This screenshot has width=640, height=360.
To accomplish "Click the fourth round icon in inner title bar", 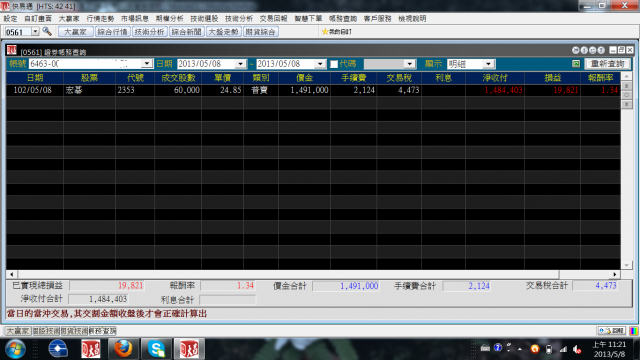I will pos(601,50).
